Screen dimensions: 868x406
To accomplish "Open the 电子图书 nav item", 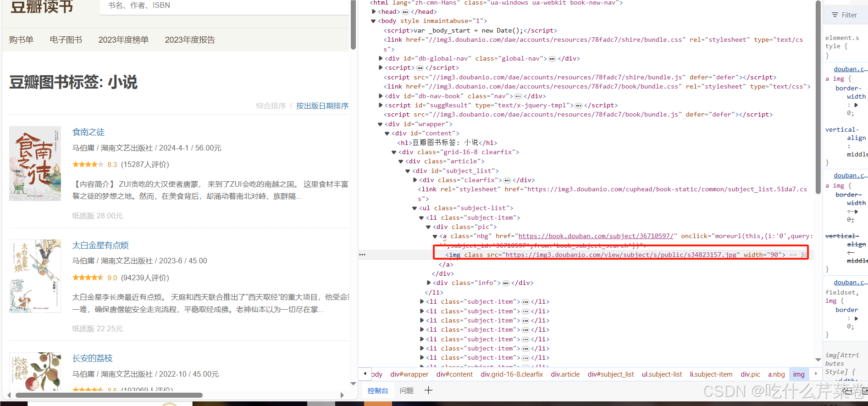I will 66,40.
